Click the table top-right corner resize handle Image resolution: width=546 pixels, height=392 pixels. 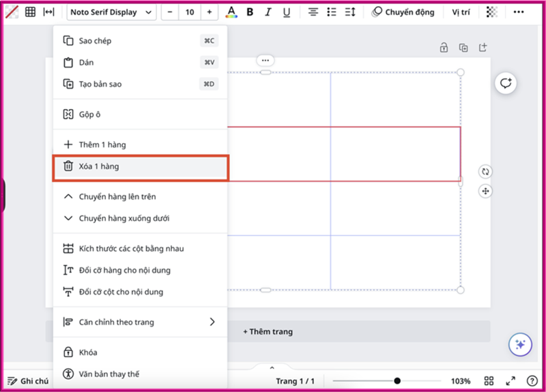click(460, 72)
